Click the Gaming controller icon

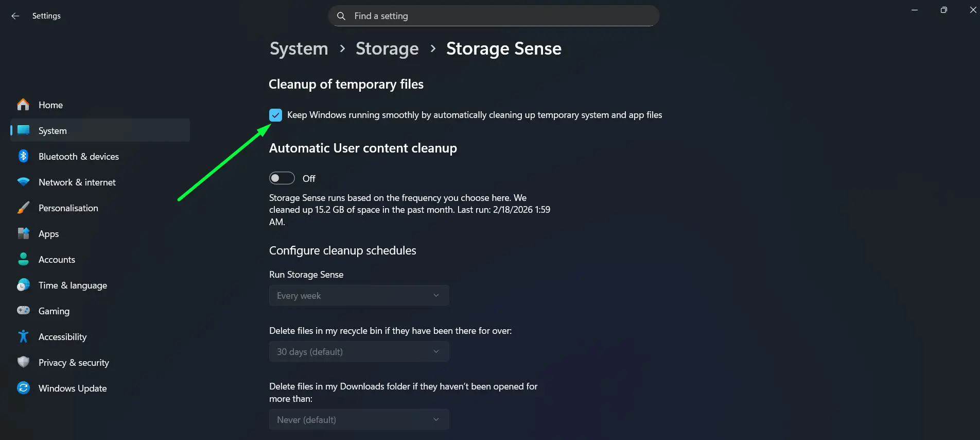pos(23,311)
